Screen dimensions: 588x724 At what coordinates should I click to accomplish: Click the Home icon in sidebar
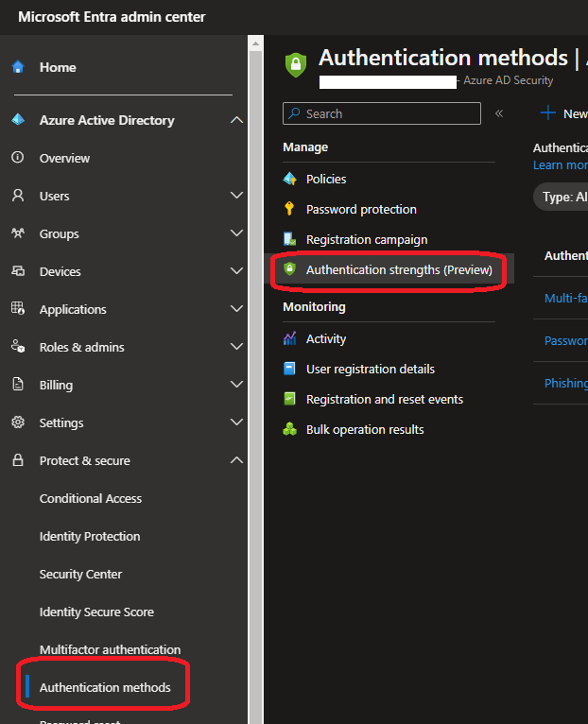17,67
